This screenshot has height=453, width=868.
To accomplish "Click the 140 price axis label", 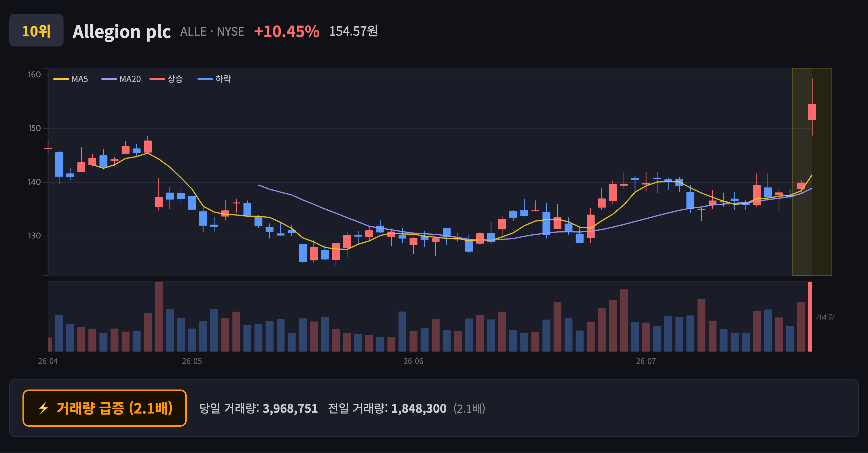I will 34,182.
